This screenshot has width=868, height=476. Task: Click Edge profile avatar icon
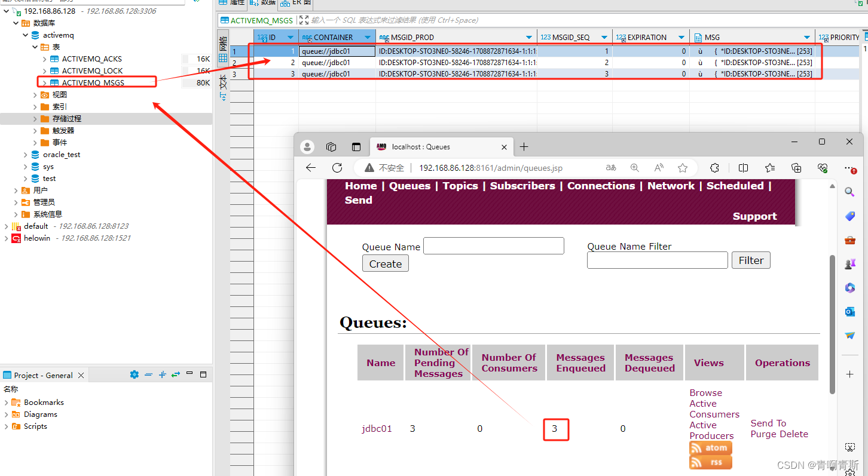tap(307, 147)
